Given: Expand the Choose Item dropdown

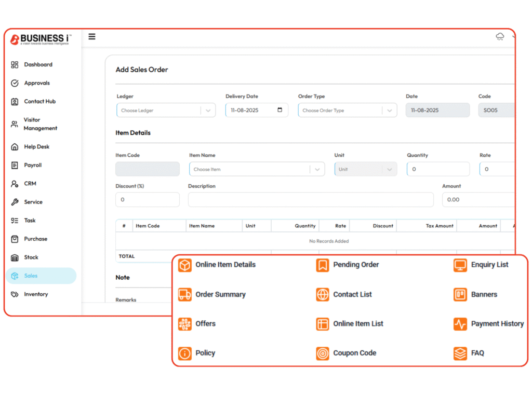Looking at the screenshot, I should click(x=317, y=169).
